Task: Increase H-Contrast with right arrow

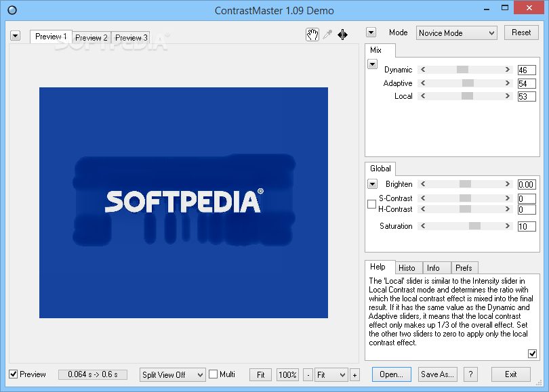Action: coord(508,209)
